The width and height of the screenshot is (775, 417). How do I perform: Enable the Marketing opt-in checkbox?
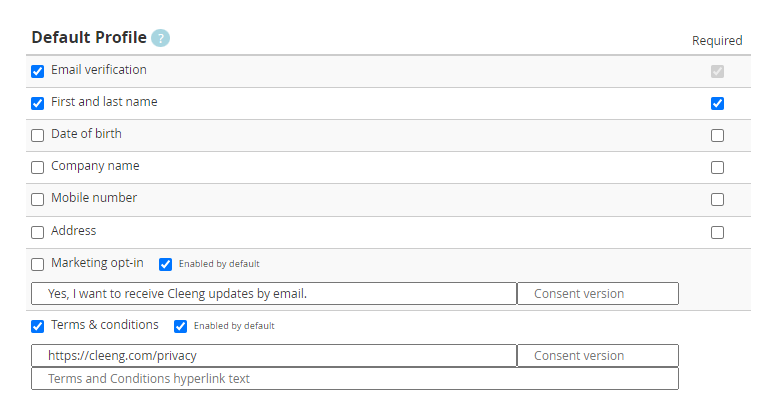click(38, 264)
